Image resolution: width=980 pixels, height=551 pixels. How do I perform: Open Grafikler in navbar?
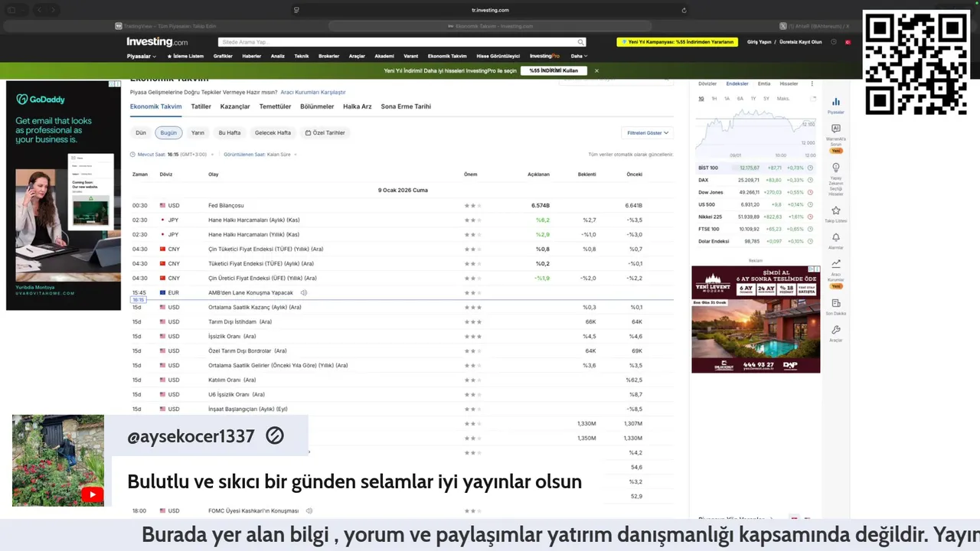(223, 56)
